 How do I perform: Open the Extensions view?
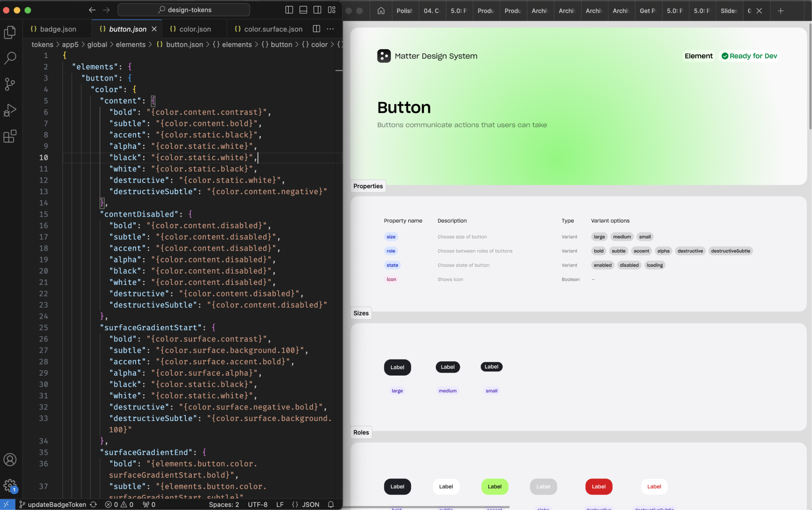[10, 136]
